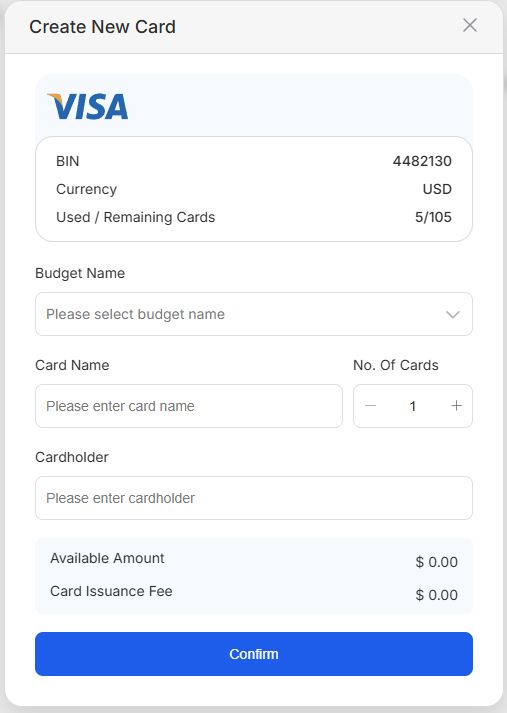Increase the number of cards with plus
Viewport: 507px width, 713px height.
[x=456, y=406]
